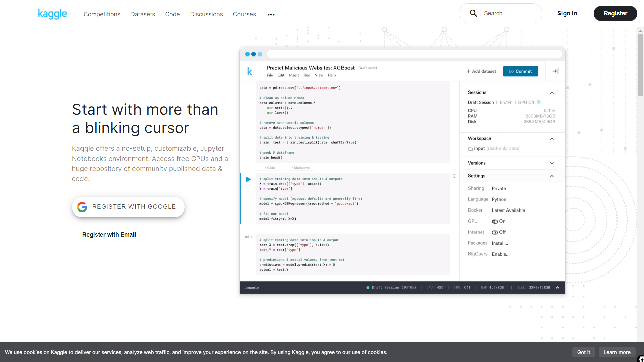Open the notebook View menu
Screen dimensions: 644x362
(319, 75)
